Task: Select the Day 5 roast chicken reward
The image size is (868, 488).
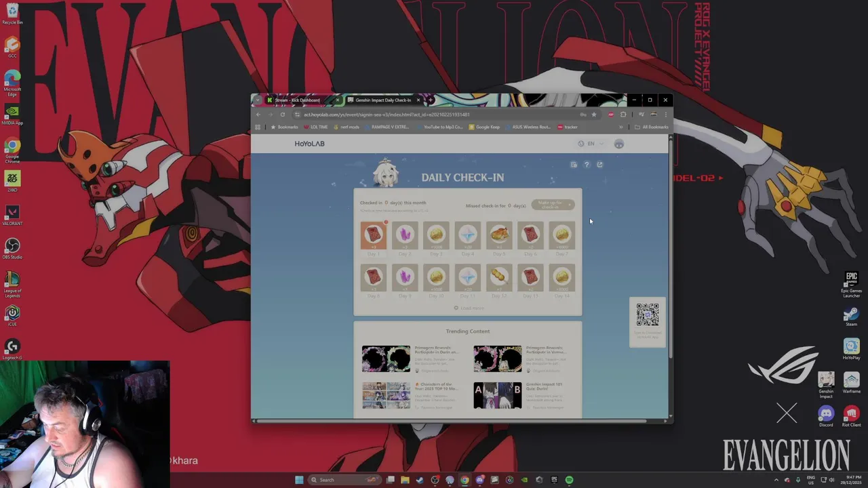Action: 499,235
